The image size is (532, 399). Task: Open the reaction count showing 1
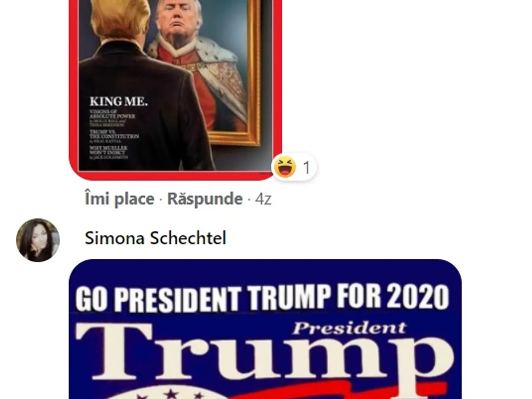[x=306, y=168]
